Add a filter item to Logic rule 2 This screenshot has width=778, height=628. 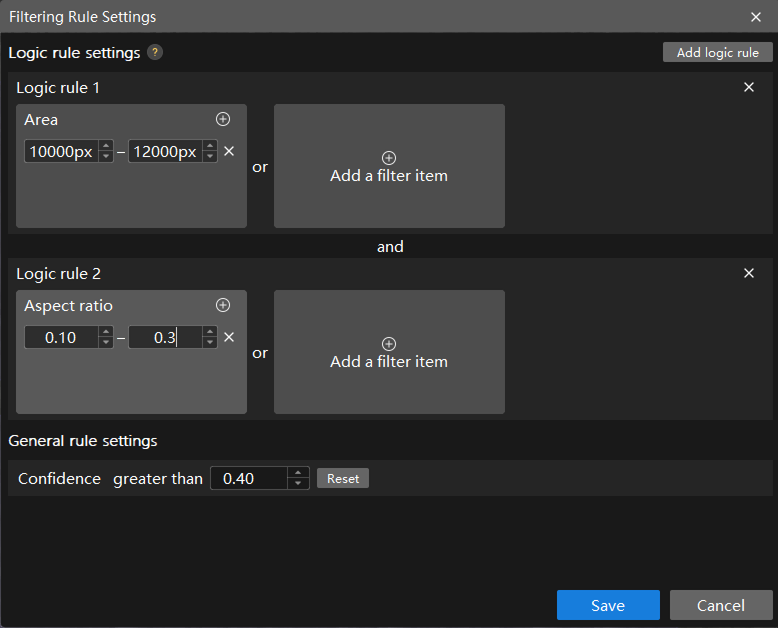coord(389,352)
